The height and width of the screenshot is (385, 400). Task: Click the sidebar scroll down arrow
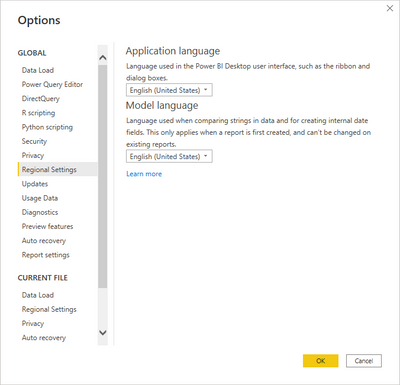tap(103, 332)
